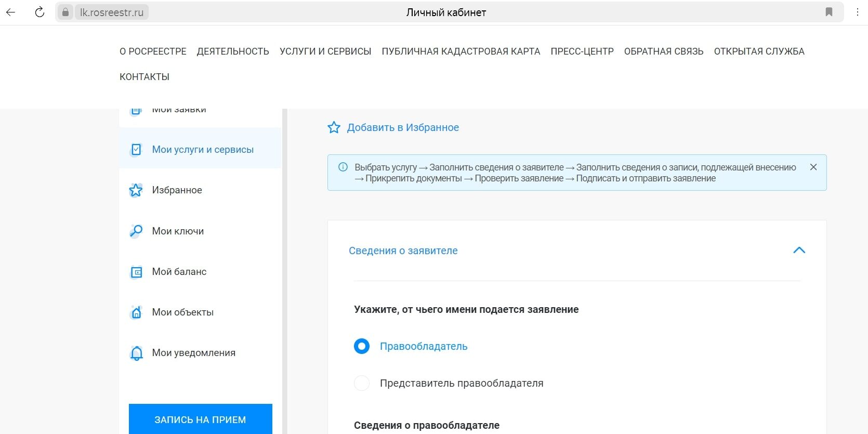Click the Добавить в Избранное link
Image resolution: width=868 pixels, height=434 pixels.
pyautogui.click(x=403, y=127)
